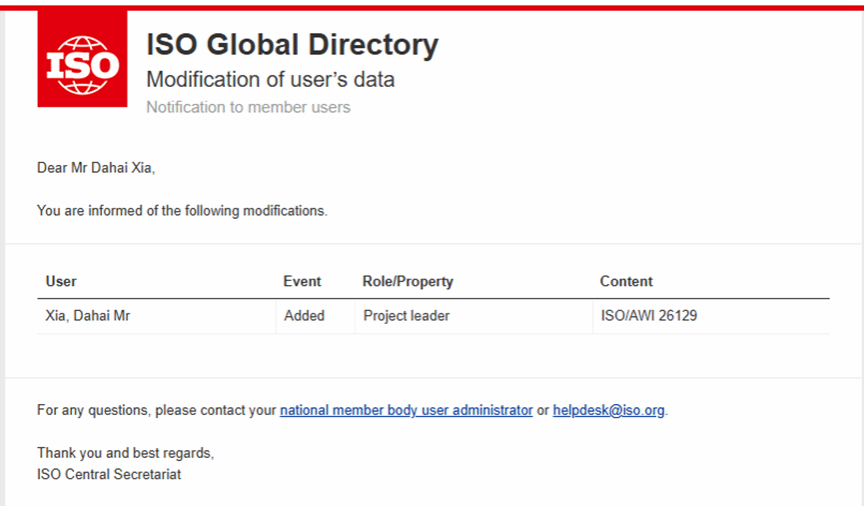Click the "Project leader" role cell

[406, 316]
